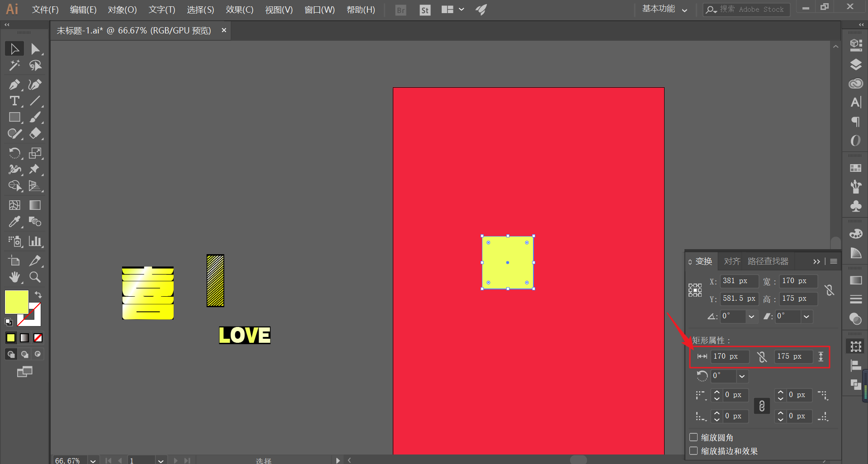Toggle the constrain width and height proportions lock
The width and height of the screenshot is (868, 464).
(x=829, y=290)
